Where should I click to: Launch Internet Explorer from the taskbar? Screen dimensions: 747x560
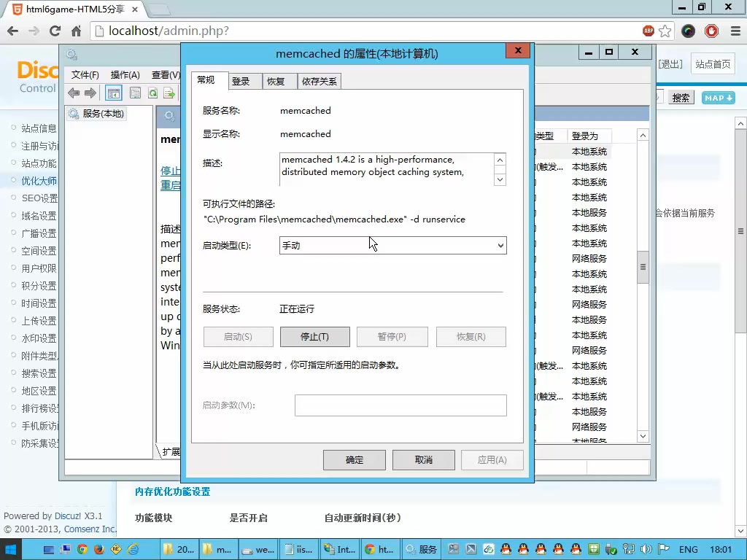pyautogui.click(x=133, y=550)
